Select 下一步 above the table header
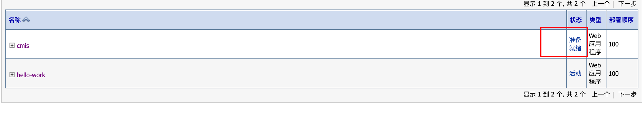Screen dimensions: 644x113 pos(627,4)
